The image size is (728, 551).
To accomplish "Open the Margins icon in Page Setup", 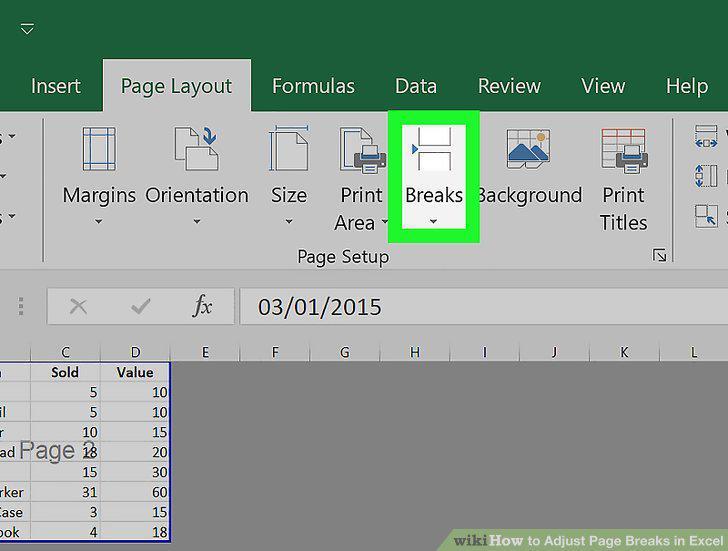I will click(x=99, y=149).
